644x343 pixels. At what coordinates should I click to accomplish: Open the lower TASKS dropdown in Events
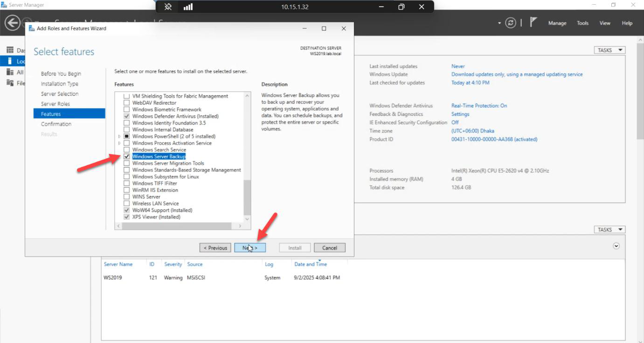pos(609,230)
